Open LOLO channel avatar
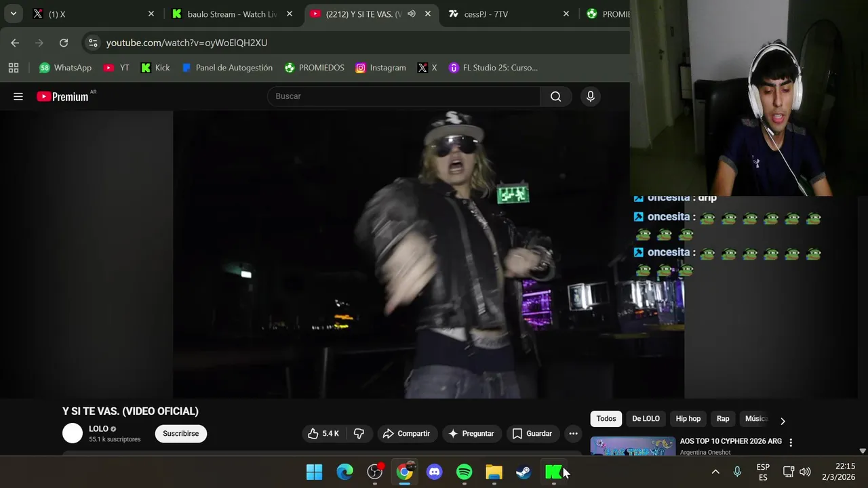 pos(73,433)
